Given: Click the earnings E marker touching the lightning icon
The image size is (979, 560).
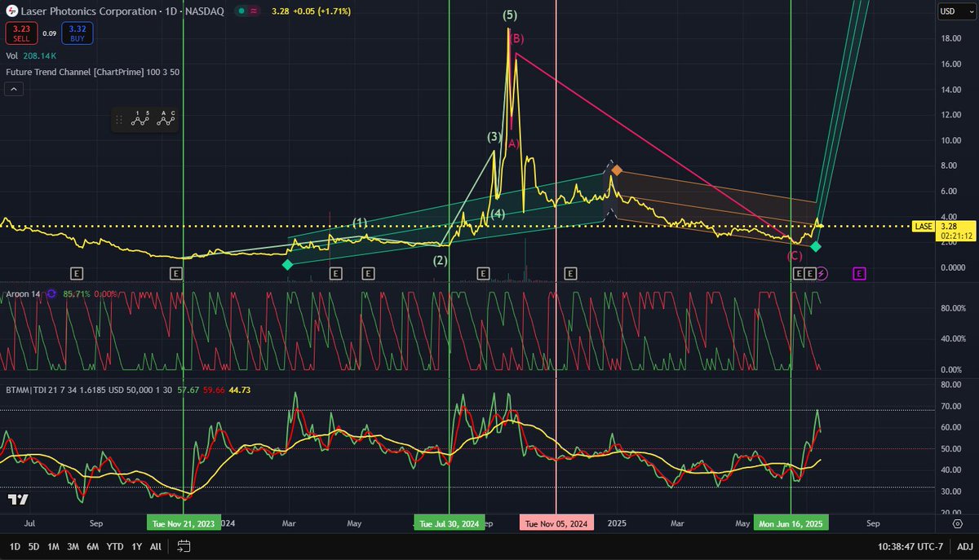Looking at the screenshot, I should click(x=810, y=273).
